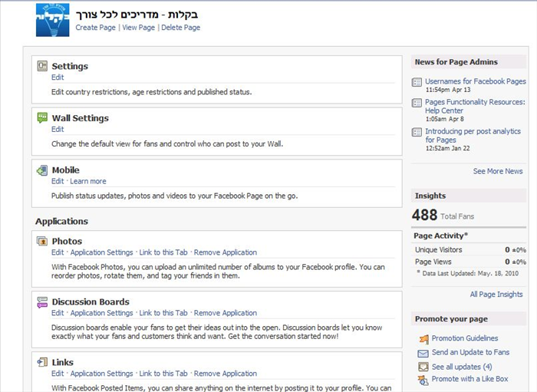This screenshot has width=537, height=392.
Task: Edit the Links application
Action: click(x=58, y=374)
